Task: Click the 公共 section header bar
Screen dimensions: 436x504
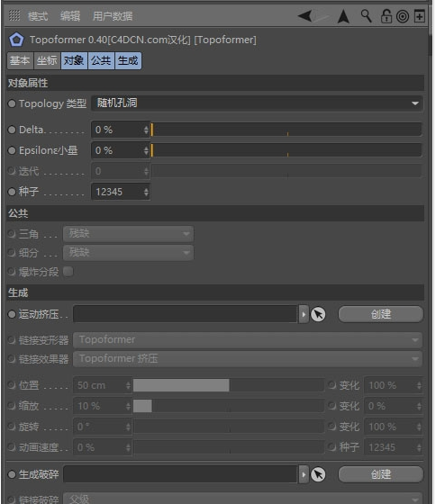Action: [215, 213]
